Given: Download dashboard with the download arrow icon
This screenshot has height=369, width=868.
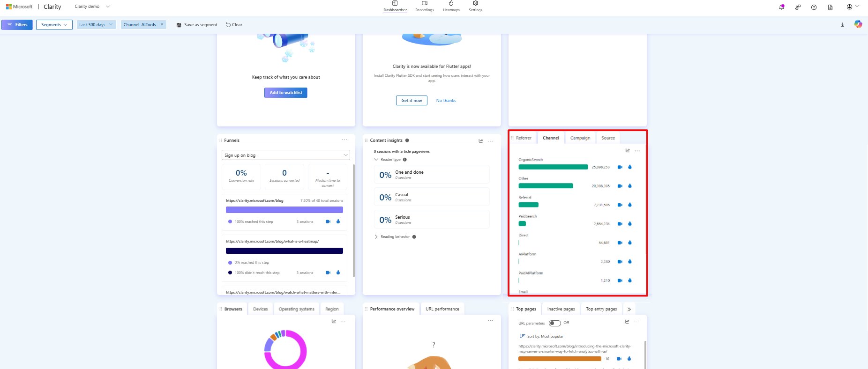Looking at the screenshot, I should click(x=842, y=25).
